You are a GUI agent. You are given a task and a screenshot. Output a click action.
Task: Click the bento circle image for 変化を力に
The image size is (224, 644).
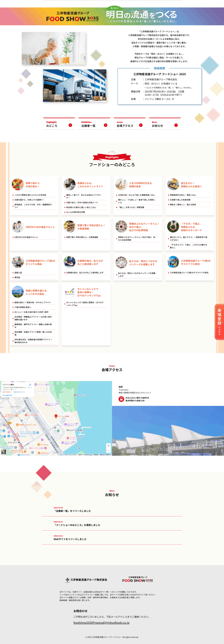pos(173,184)
